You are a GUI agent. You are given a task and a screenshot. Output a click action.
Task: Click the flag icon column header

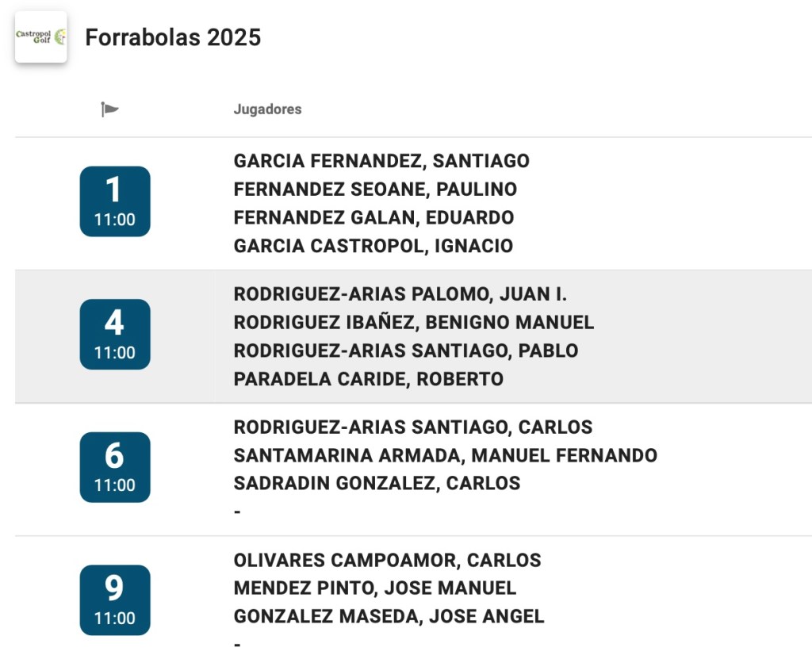(110, 109)
